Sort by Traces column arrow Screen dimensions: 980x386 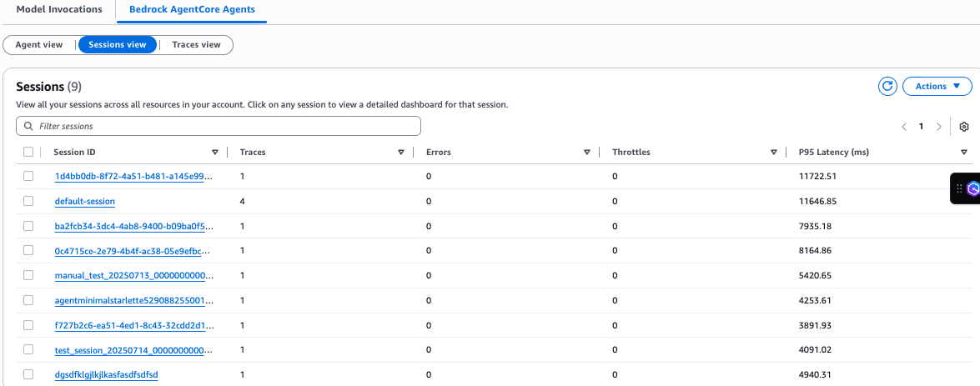click(401, 153)
